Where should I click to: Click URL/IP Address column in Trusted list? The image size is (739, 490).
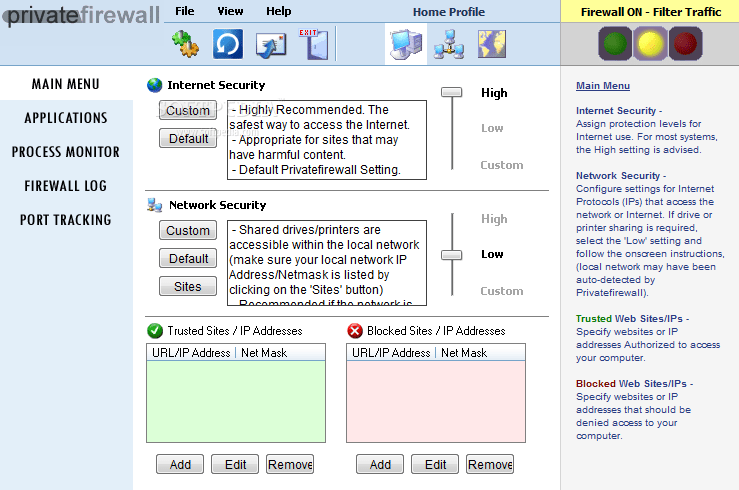(x=191, y=352)
